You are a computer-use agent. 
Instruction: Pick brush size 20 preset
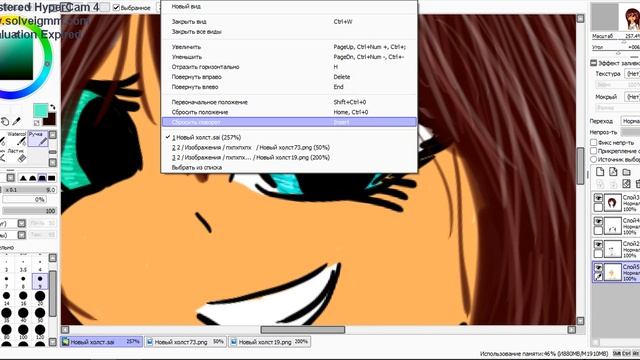pos(40,298)
